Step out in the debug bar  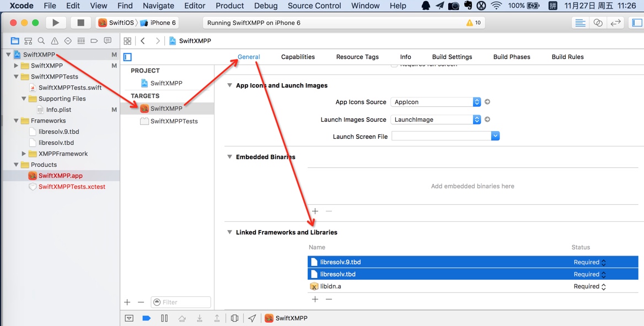[x=217, y=318]
